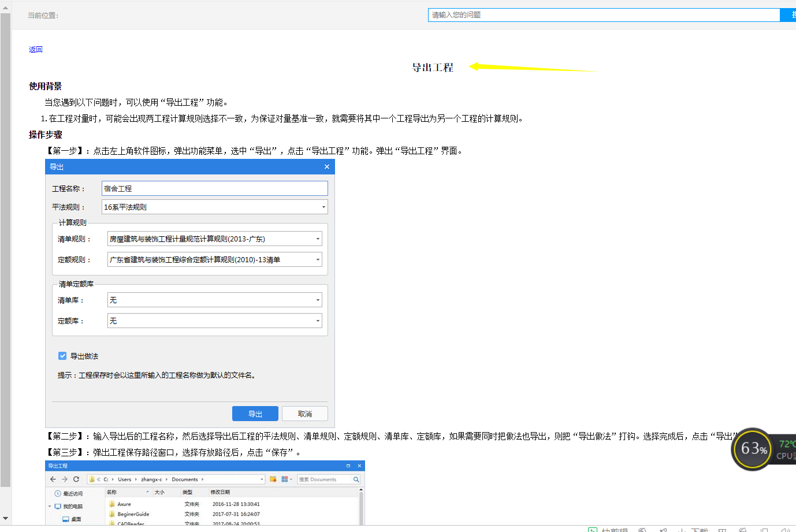Select 桌面 in the sidebar
The image size is (796, 532).
[76, 519]
